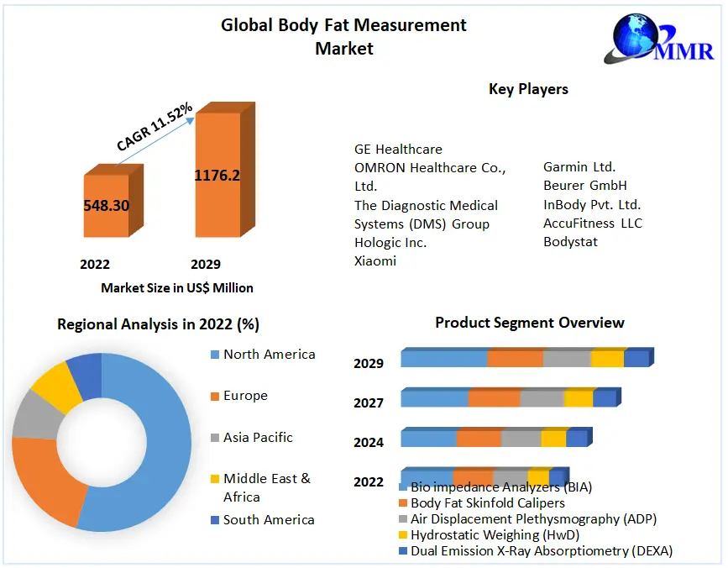
Task: Click the CAGR 11.52% growth label
Action: tap(155, 128)
